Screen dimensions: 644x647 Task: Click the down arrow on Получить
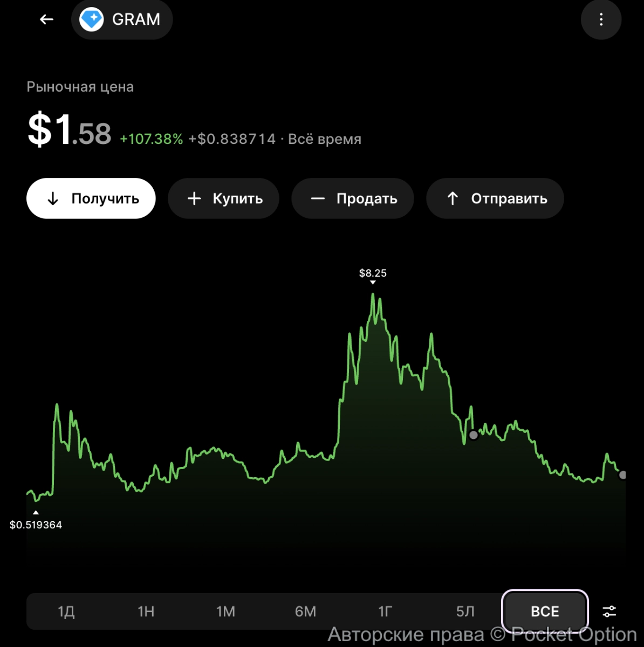[x=53, y=198]
